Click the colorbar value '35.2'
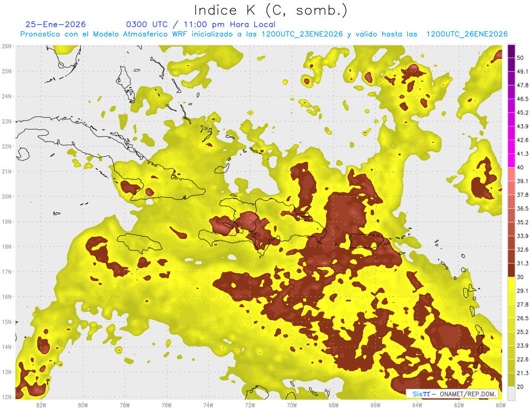This screenshot has width=532, height=411. coord(522,222)
